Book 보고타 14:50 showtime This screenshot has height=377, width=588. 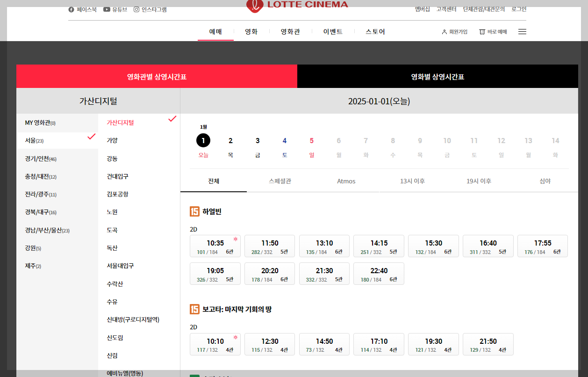[x=324, y=344]
